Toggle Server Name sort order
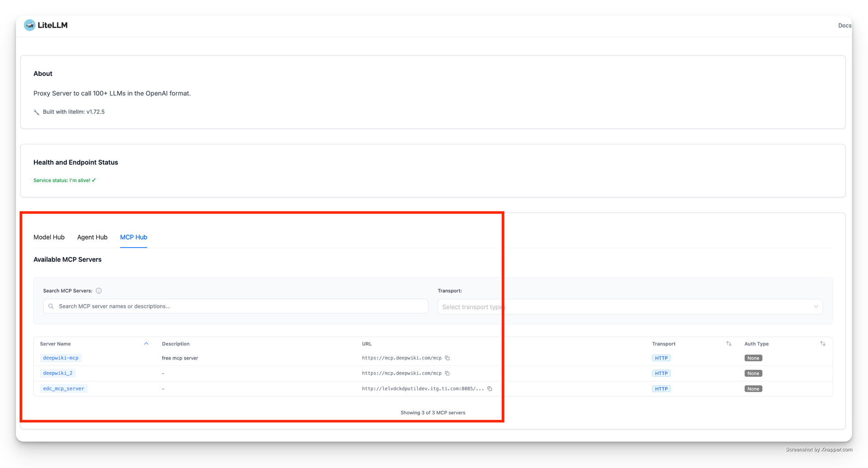This screenshot has height=468, width=868. click(146, 344)
